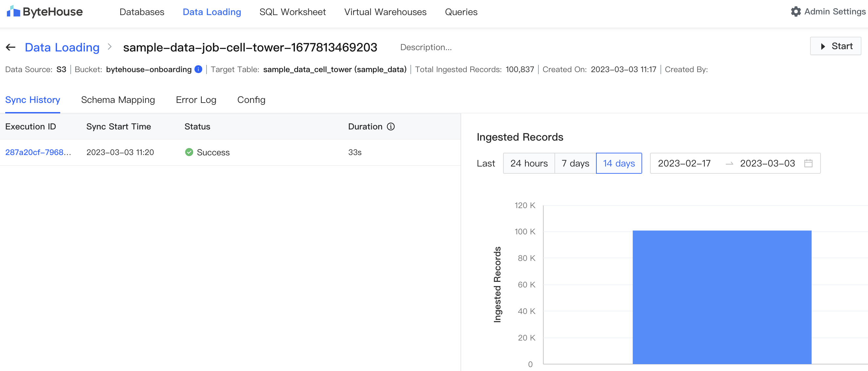Open the calendar date picker icon
Image resolution: width=868 pixels, height=371 pixels.
click(808, 163)
